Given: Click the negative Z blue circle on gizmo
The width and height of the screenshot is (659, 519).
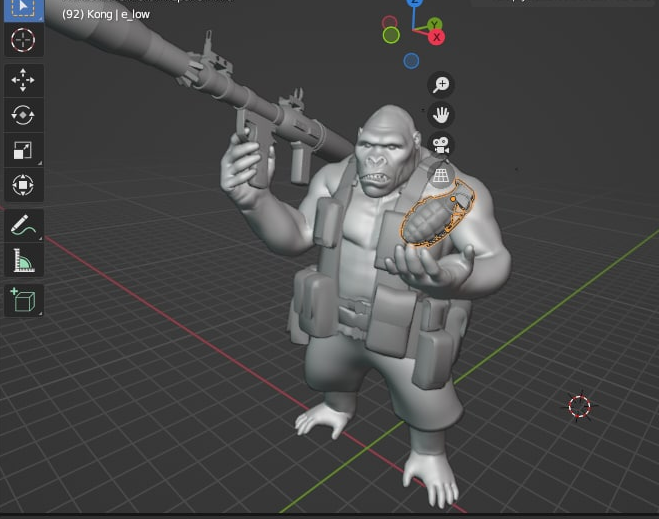Looking at the screenshot, I should (411, 61).
